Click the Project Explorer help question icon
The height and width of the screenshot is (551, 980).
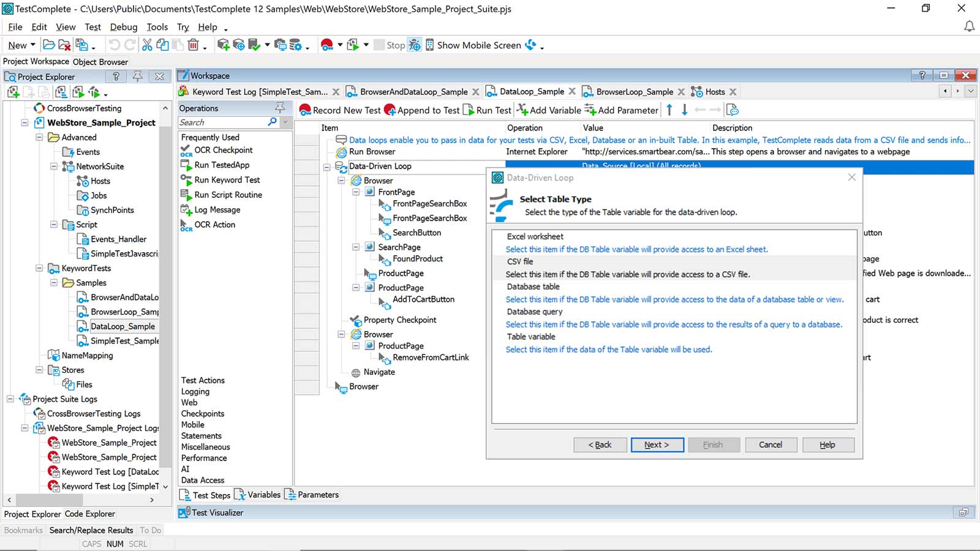point(116,76)
